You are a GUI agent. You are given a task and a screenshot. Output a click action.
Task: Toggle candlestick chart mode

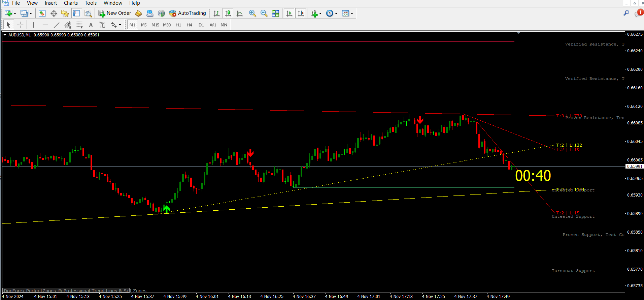click(x=228, y=13)
